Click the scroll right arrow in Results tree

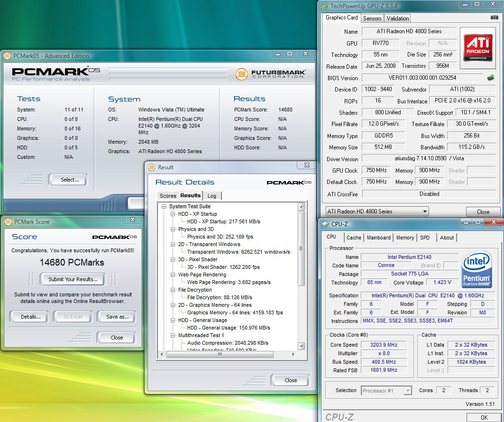(x=293, y=354)
